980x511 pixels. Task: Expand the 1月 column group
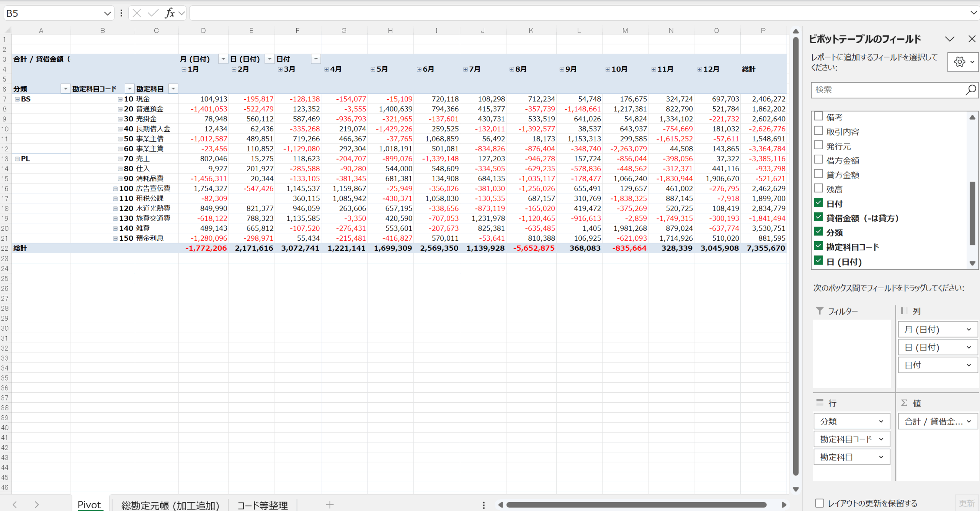point(184,69)
